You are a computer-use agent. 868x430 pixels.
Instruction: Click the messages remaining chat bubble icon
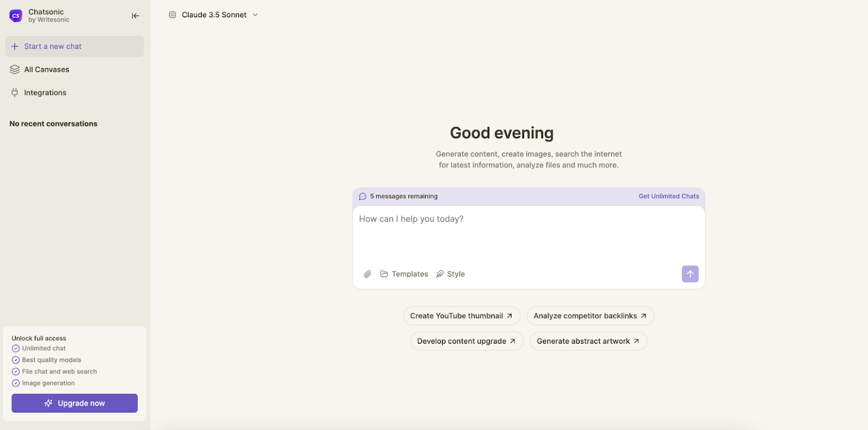point(363,197)
